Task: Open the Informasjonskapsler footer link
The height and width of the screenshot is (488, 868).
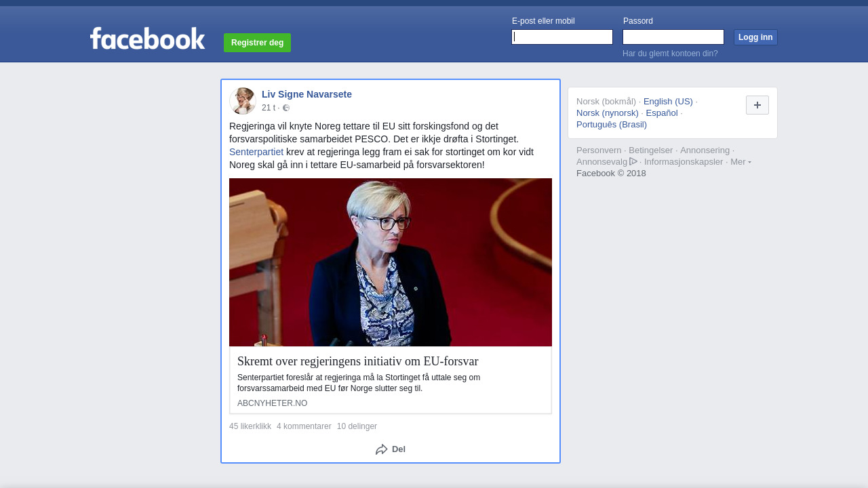Action: pyautogui.click(x=684, y=162)
